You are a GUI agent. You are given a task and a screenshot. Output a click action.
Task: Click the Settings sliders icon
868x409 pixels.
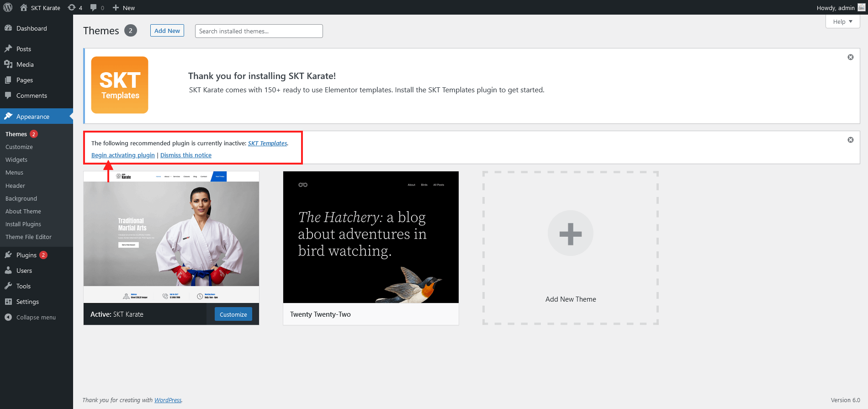point(8,301)
